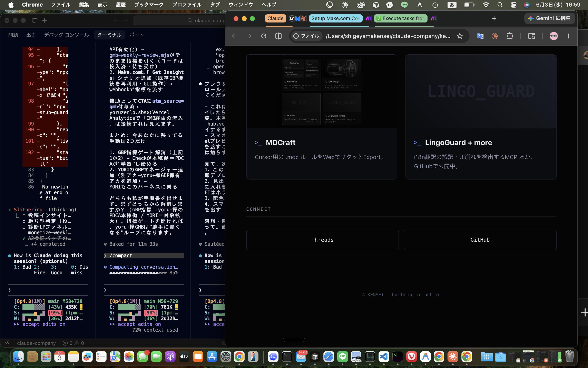Click the tab search icon in Chrome toolbar
Viewport: 588px width, 368px height.
tap(531, 36)
